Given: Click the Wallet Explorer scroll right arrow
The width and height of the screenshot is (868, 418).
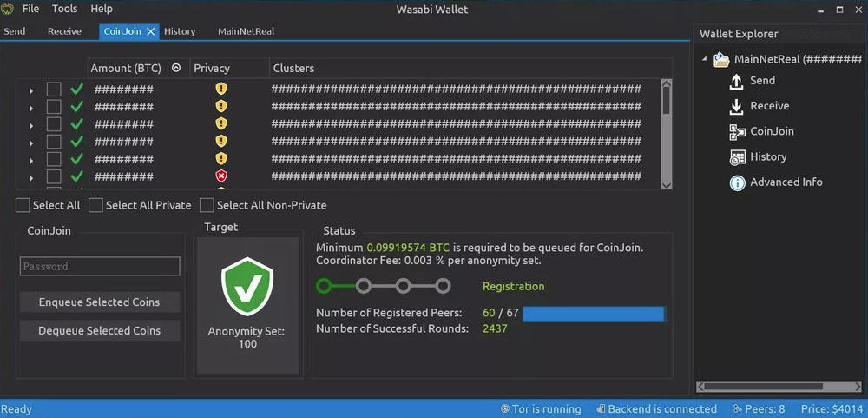Looking at the screenshot, I should pos(858,387).
